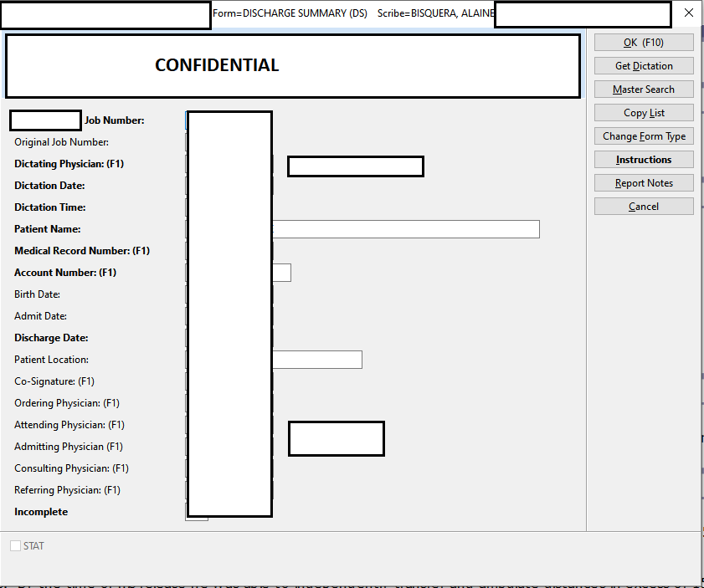The height and width of the screenshot is (588, 704).
Task: Launch Master Search
Action: [644, 89]
